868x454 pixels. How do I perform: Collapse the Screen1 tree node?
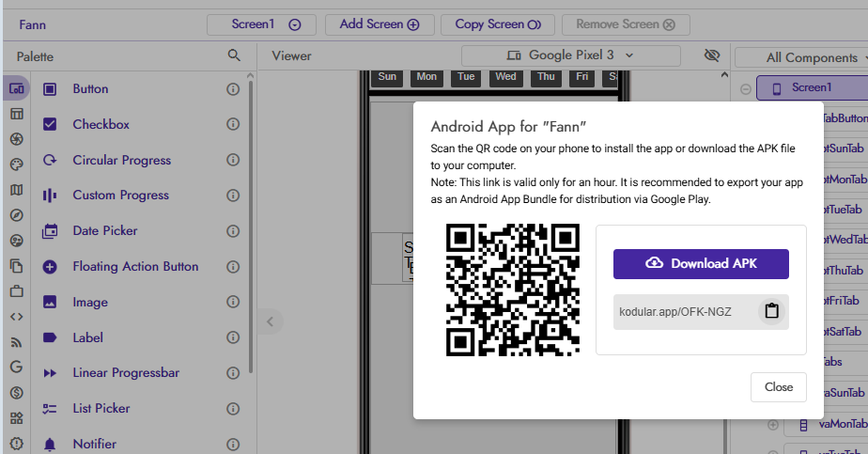tap(746, 89)
